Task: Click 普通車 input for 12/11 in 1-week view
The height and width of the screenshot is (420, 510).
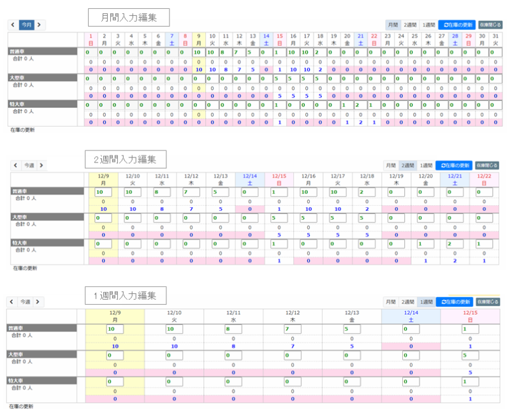Action: (232, 329)
